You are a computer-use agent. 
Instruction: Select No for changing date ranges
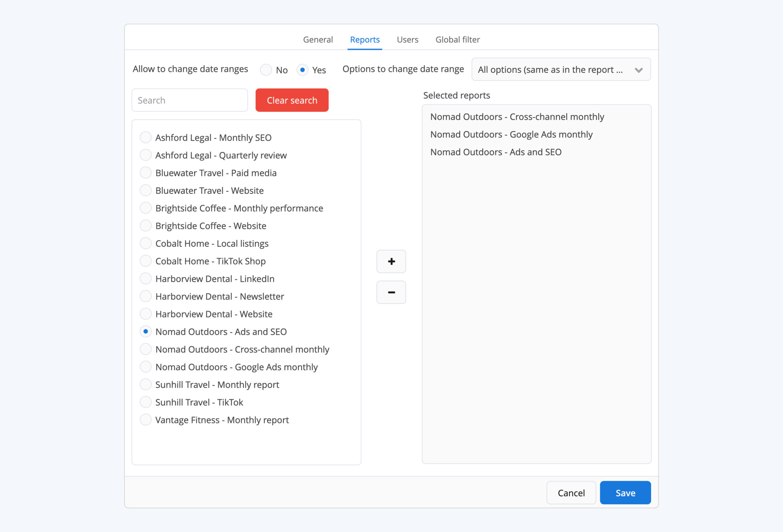tap(266, 70)
